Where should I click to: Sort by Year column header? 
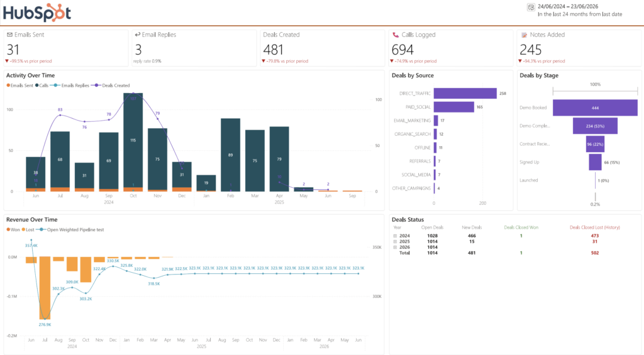click(397, 227)
